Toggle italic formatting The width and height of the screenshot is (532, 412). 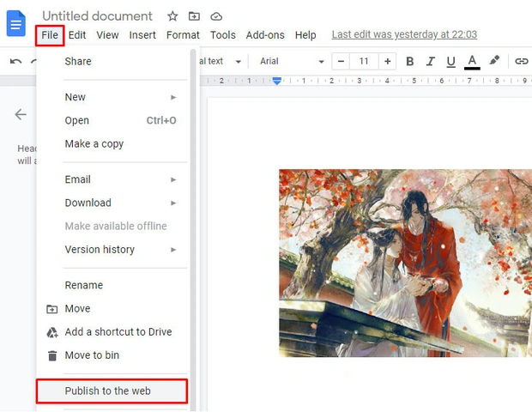coord(430,62)
